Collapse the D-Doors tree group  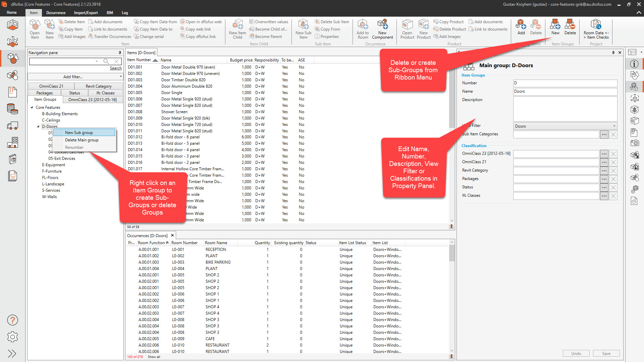coord(38,126)
